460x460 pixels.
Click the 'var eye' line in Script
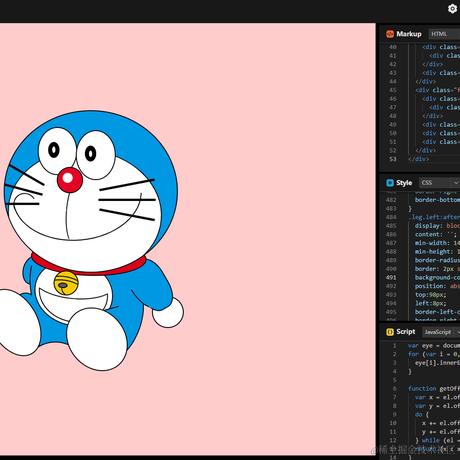(x=434, y=346)
